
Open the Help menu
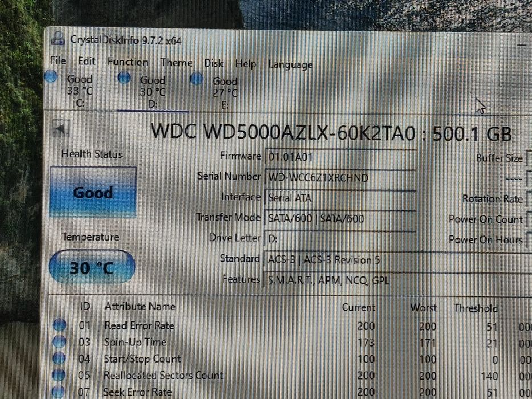click(x=245, y=64)
